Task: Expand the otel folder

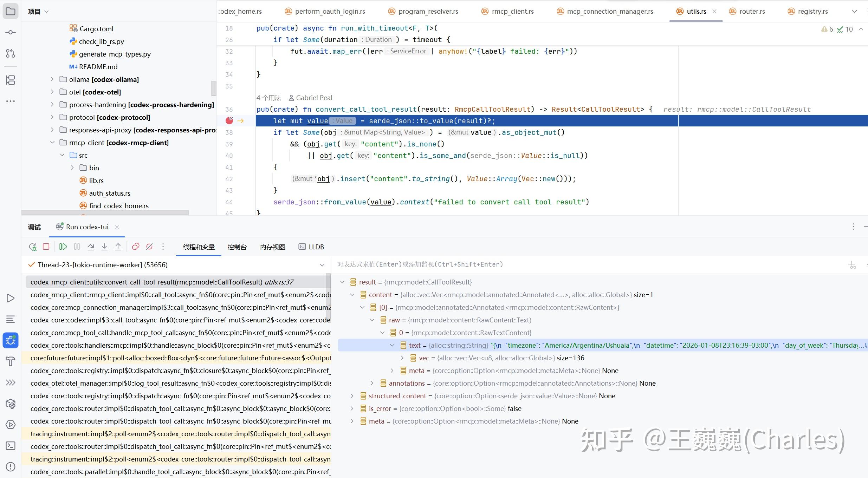Action: click(52, 92)
